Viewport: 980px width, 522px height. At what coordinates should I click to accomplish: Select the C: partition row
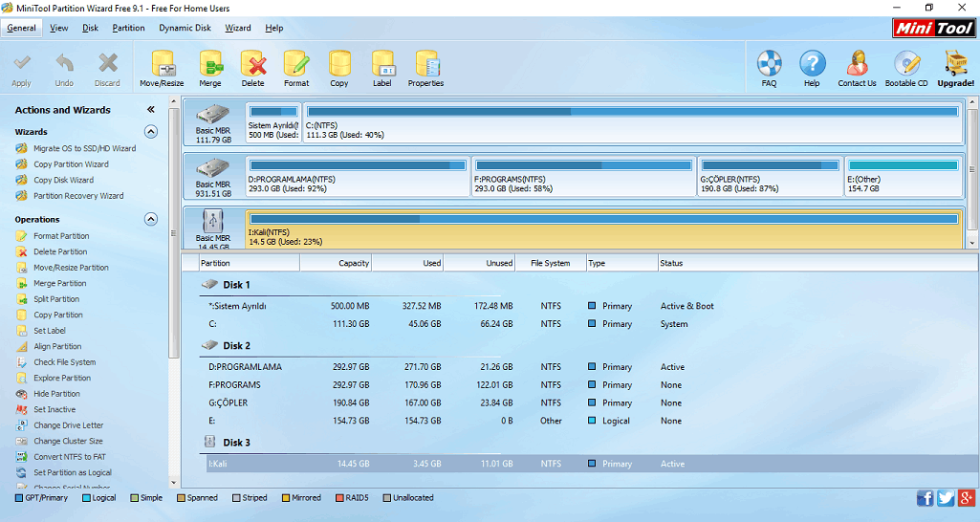pyautogui.click(x=591, y=324)
